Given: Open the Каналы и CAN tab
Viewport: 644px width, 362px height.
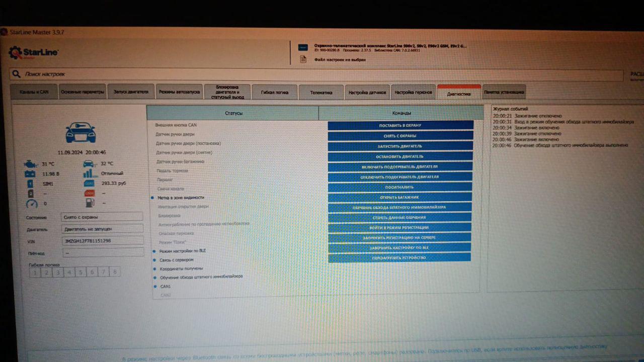Looking at the screenshot, I should pos(34,92).
